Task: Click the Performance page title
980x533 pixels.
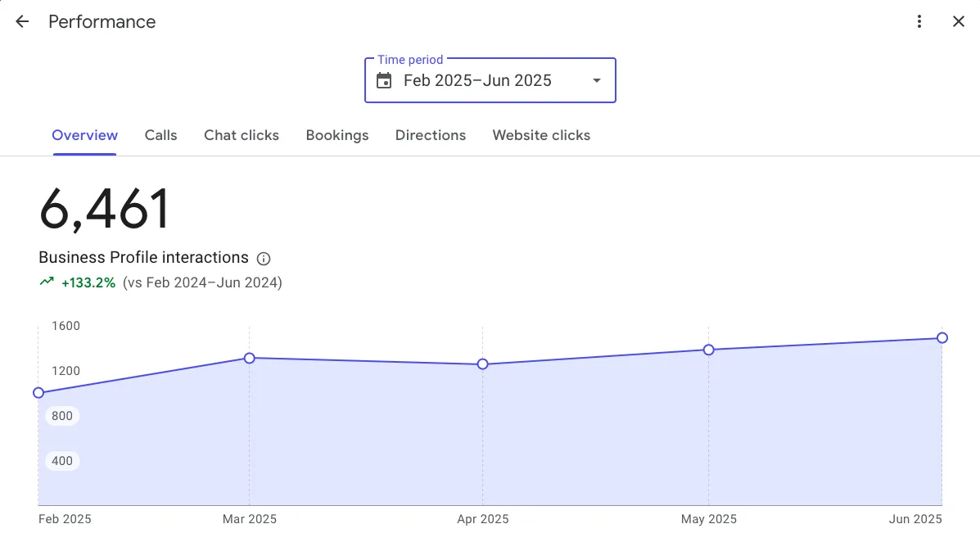Action: click(102, 22)
